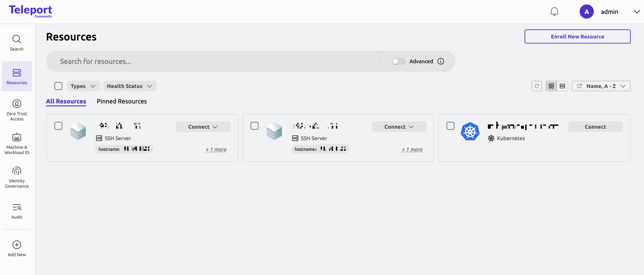Expand the Health Status filter
The height and width of the screenshot is (275, 644).
click(x=130, y=86)
